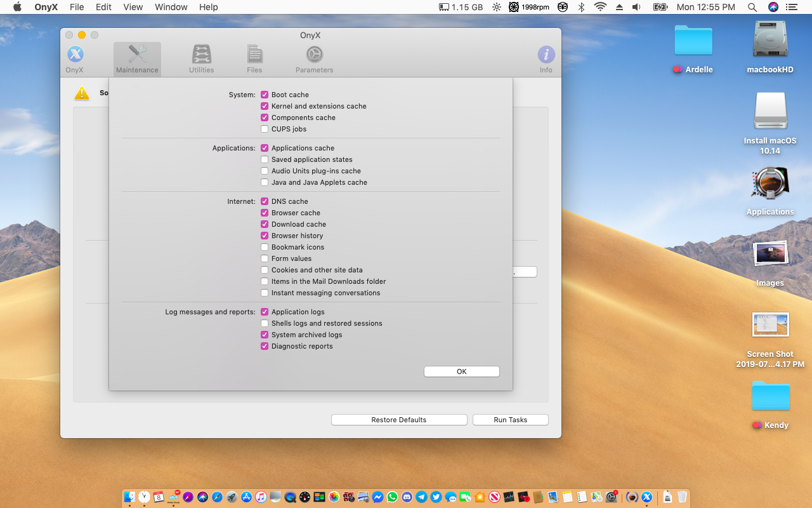Enable Bookmark icons checkbox
The image size is (812, 508).
265,247
